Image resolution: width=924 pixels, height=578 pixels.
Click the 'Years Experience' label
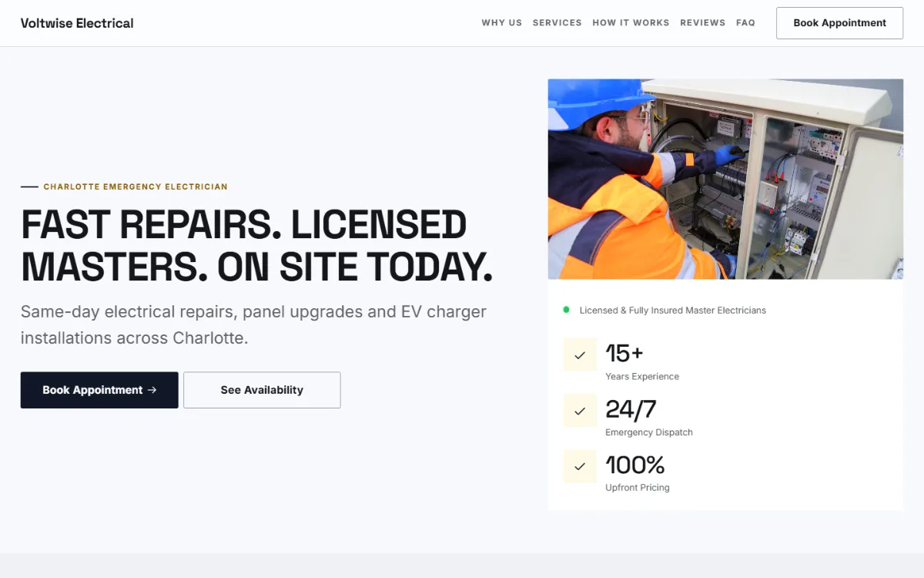[642, 377]
